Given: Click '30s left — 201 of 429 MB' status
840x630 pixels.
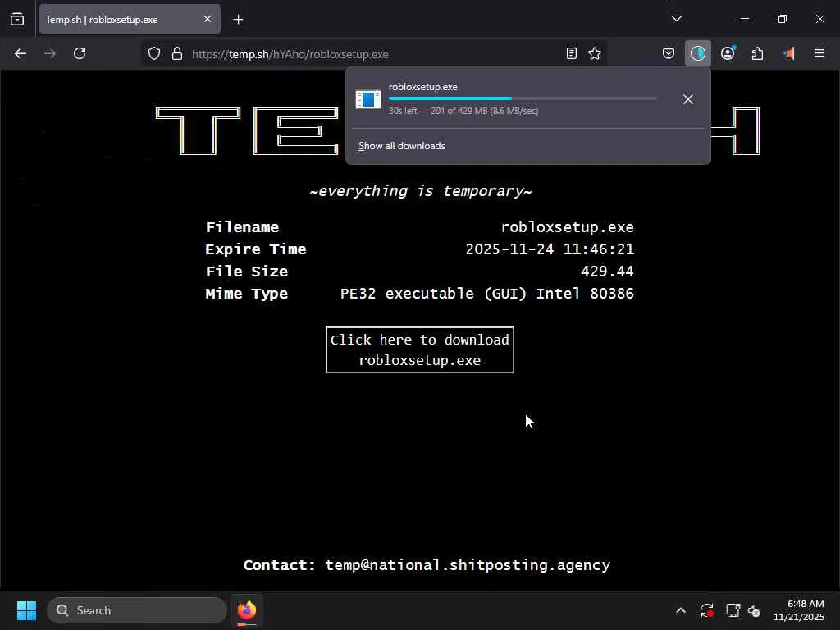Looking at the screenshot, I should tap(463, 111).
